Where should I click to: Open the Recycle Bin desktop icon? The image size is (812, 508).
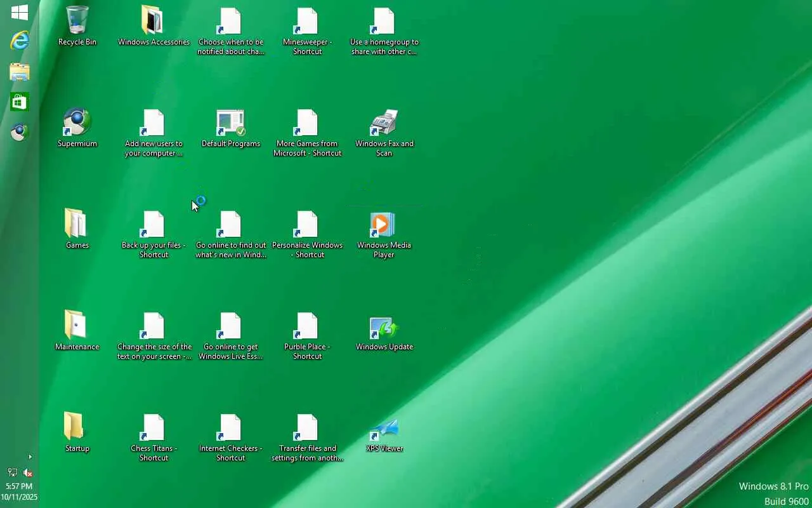pos(77,26)
